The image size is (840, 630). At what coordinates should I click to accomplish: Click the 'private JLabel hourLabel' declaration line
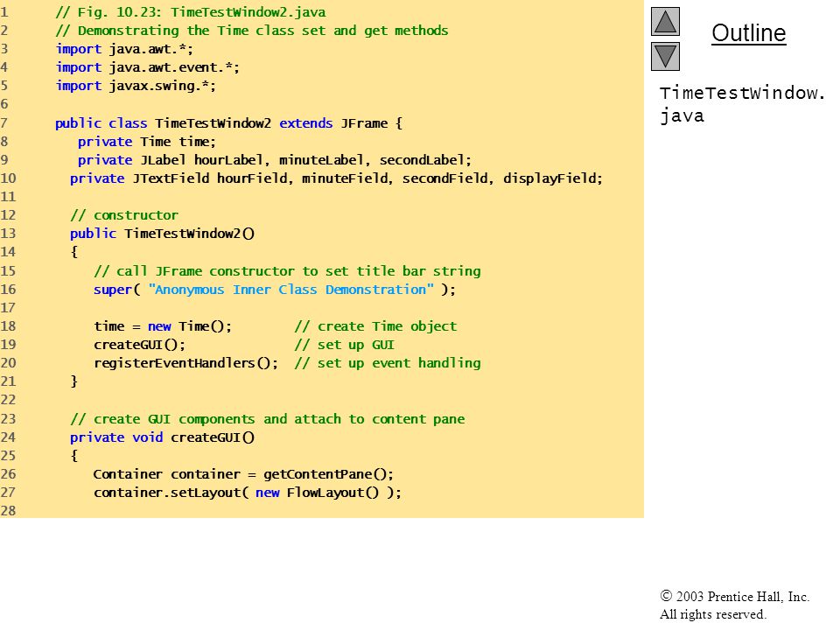(x=274, y=160)
